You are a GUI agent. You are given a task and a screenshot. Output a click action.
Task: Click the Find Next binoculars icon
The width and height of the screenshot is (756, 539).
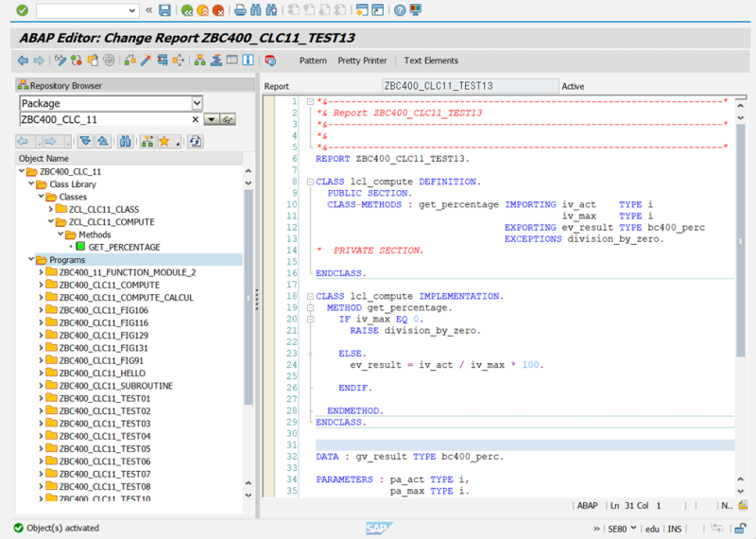tap(271, 10)
